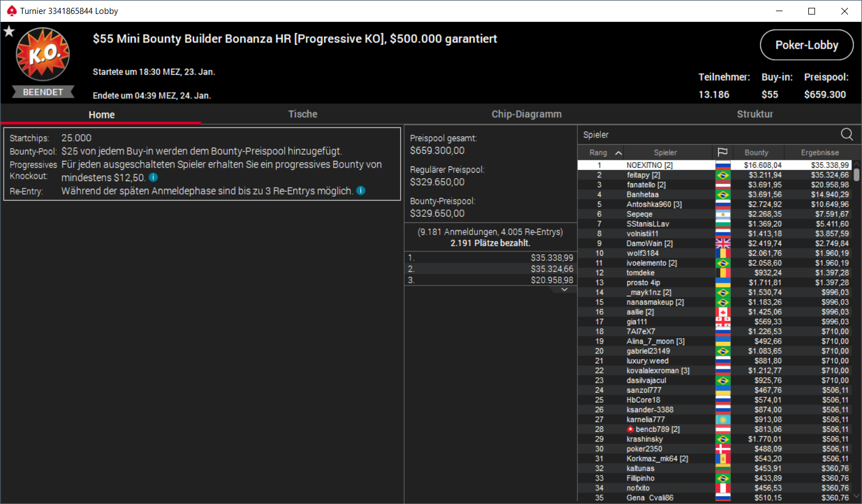Sort players by country flag column
Screen dimensions: 862x504
click(722, 152)
